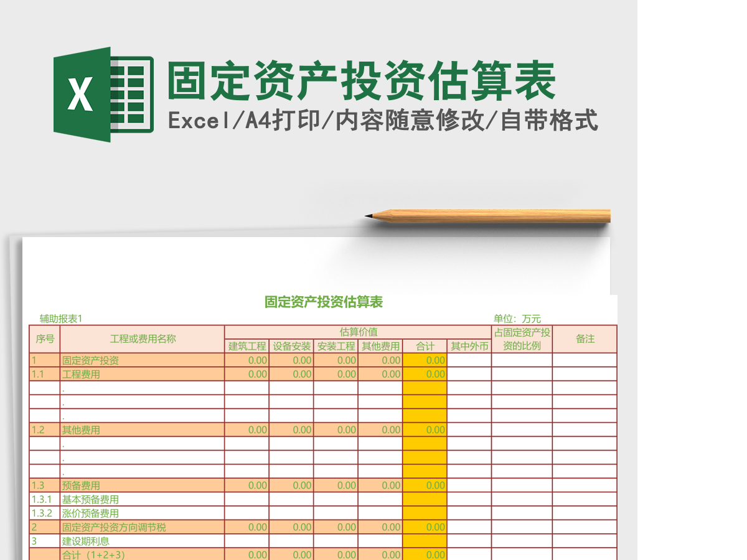
Task: Select the 安装工程 column header
Action: coord(336,347)
